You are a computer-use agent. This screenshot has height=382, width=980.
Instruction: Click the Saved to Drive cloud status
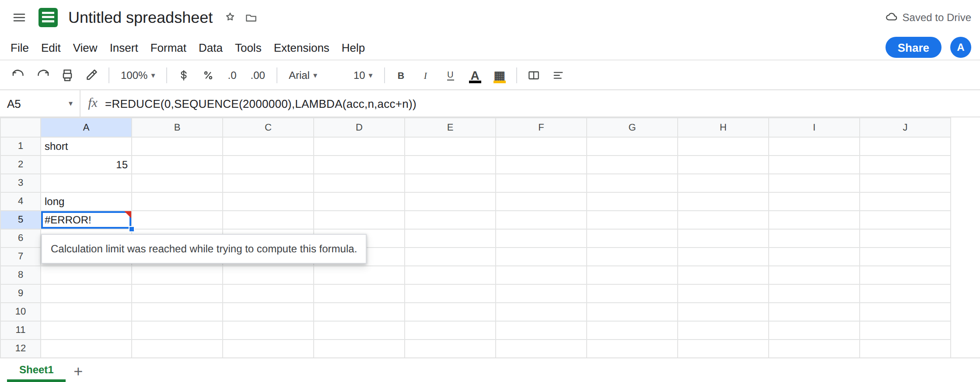click(x=928, y=18)
